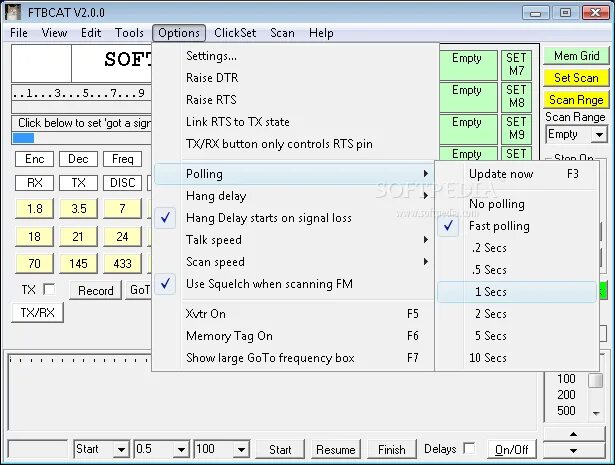The width and height of the screenshot is (615, 465).
Task: Toggle Link RTS to TX state
Action: [x=295, y=122]
